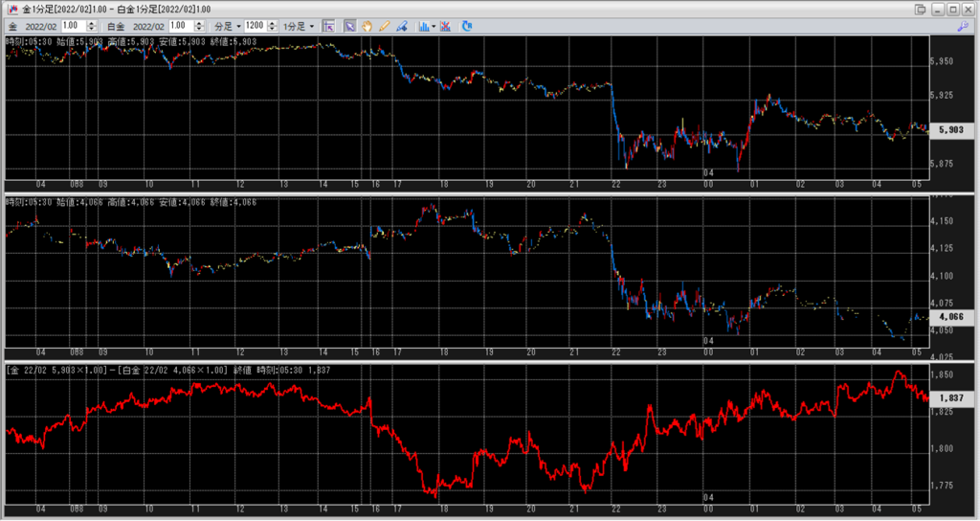Click the detach window icon
Viewport: 980px width, 521px height.
[x=920, y=9]
